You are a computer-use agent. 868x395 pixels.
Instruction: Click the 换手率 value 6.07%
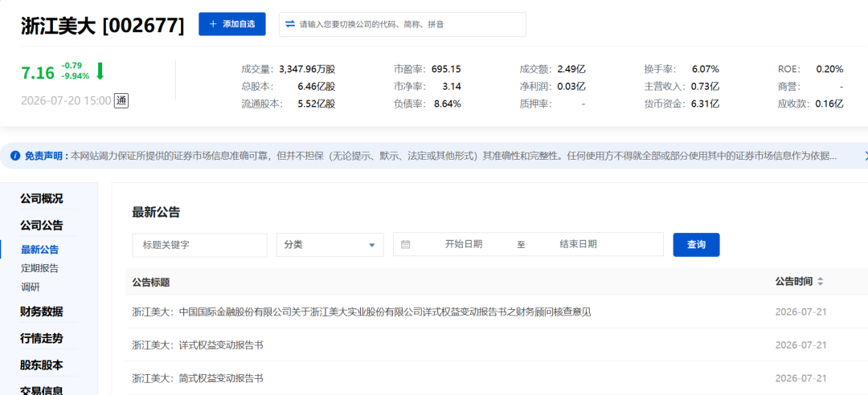point(706,69)
